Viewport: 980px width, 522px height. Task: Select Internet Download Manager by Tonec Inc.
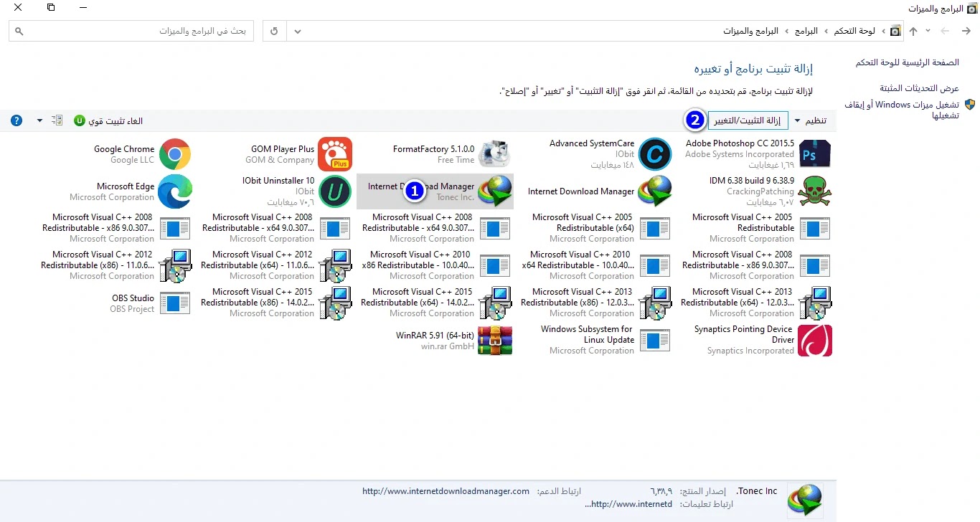[x=435, y=191]
